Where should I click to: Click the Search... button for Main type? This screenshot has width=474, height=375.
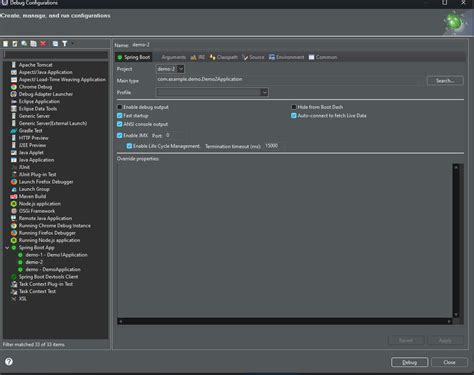coord(445,81)
